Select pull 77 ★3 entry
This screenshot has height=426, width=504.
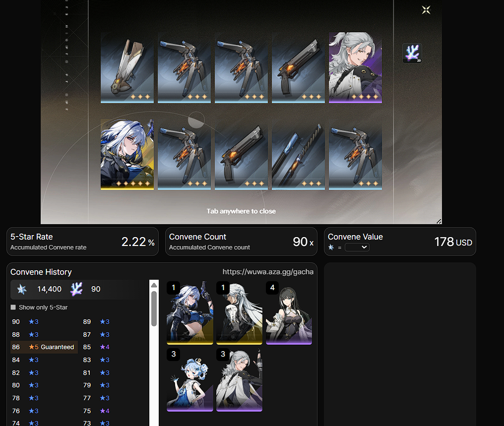pos(96,398)
